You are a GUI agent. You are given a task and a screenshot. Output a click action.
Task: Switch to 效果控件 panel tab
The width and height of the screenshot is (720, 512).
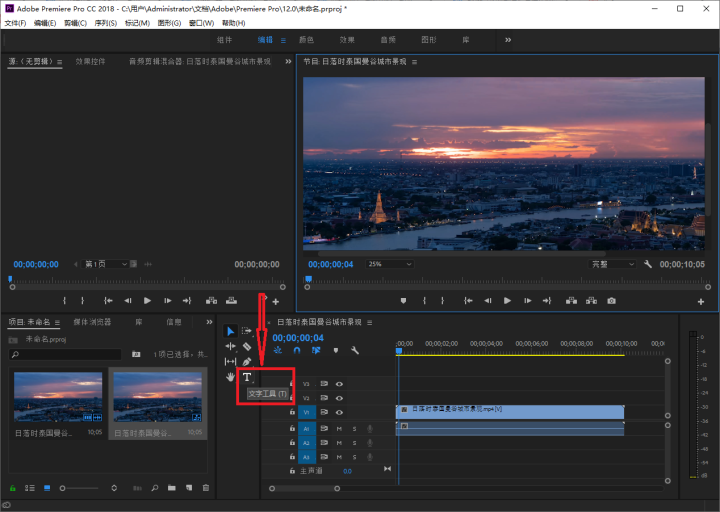(x=90, y=62)
